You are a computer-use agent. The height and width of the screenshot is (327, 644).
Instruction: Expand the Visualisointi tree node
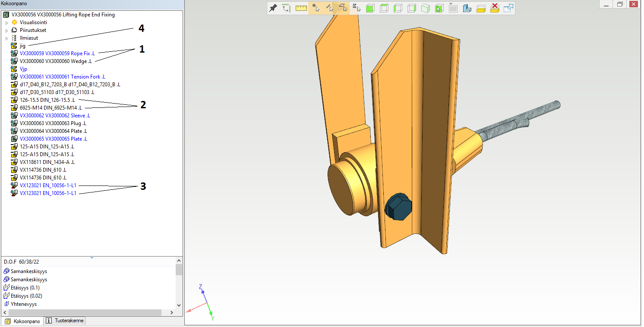point(6,22)
